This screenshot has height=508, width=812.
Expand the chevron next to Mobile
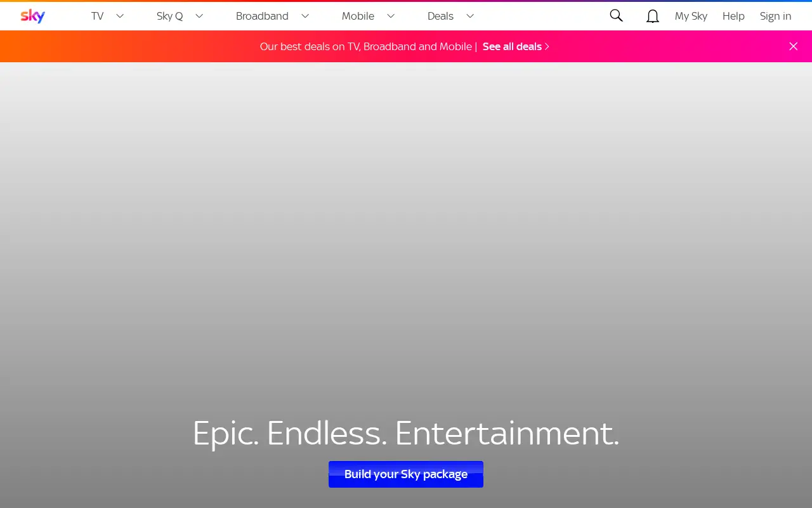(391, 16)
